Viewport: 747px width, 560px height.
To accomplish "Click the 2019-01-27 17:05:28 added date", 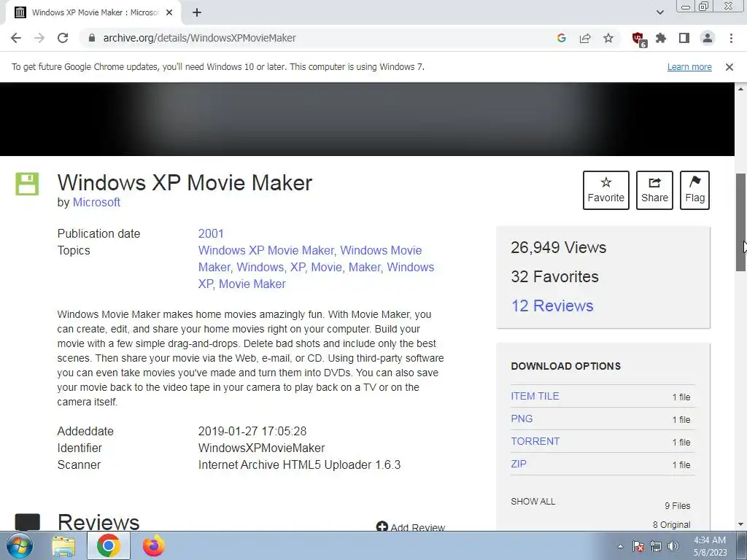I will click(x=252, y=432).
